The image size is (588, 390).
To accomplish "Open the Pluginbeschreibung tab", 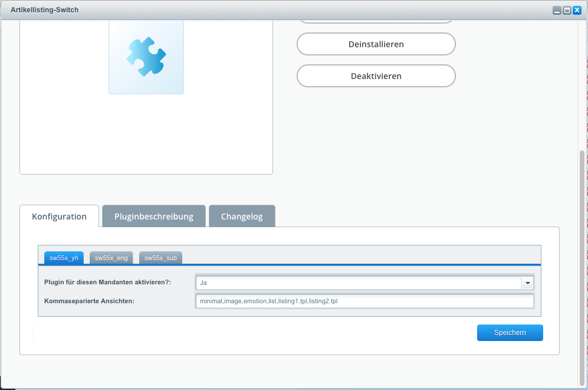I will (153, 217).
